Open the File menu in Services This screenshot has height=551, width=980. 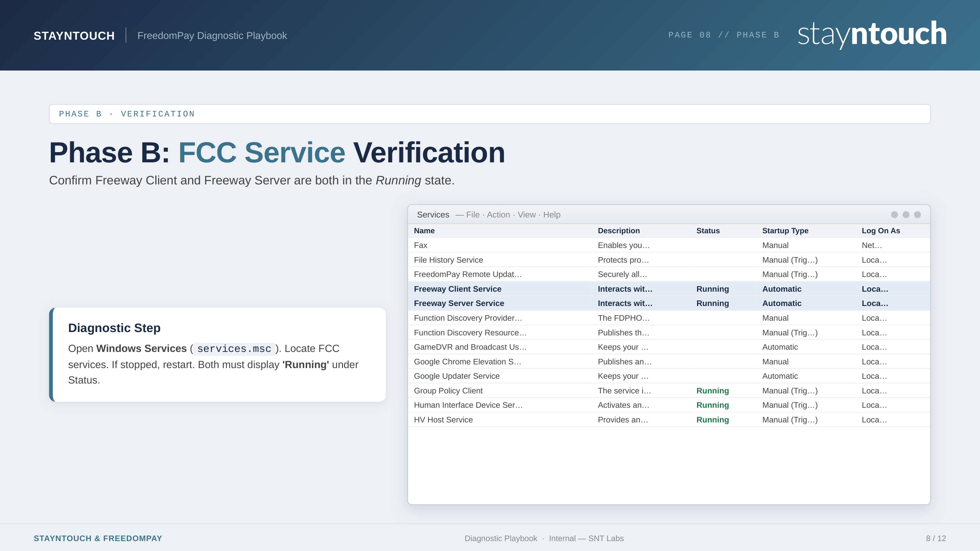[473, 215]
